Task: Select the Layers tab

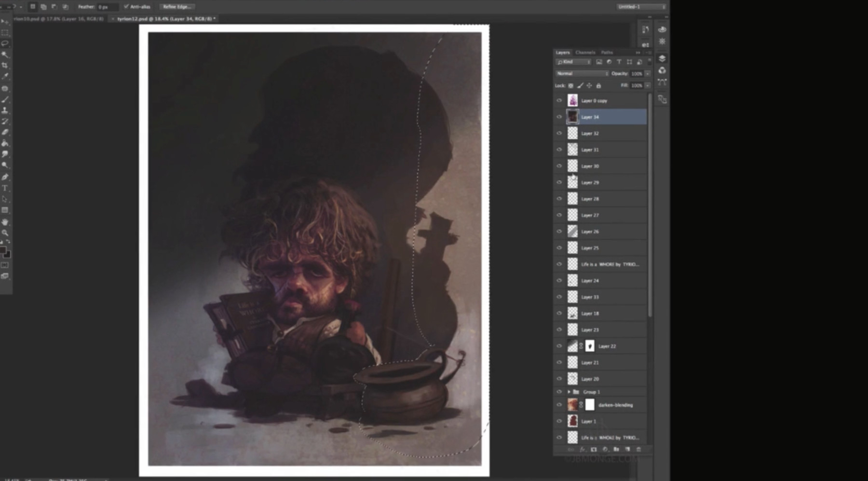Action: 562,52
